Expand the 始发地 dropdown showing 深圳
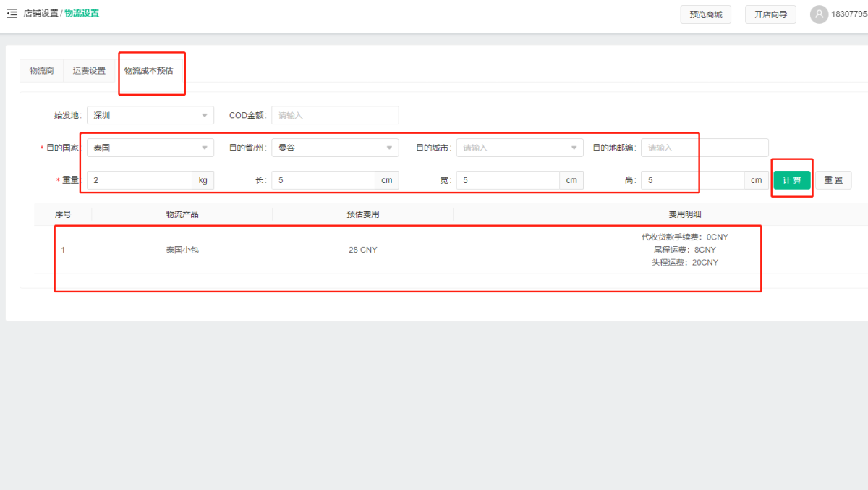 (x=150, y=115)
